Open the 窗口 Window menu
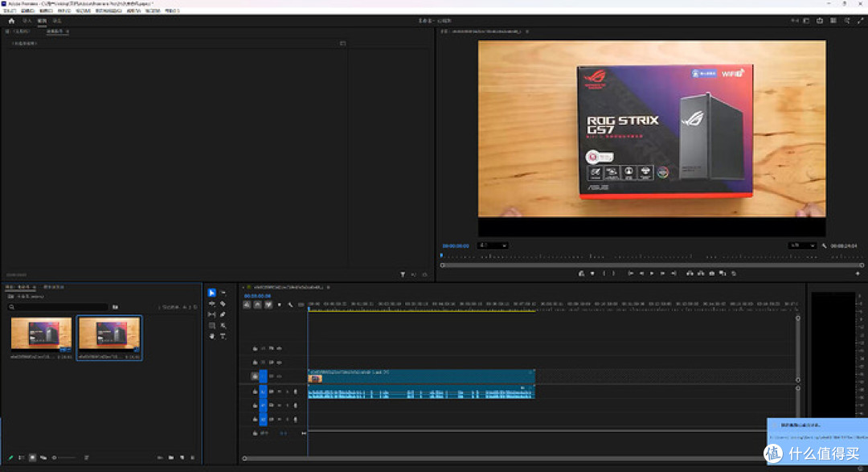This screenshot has height=472, width=868. (152, 10)
